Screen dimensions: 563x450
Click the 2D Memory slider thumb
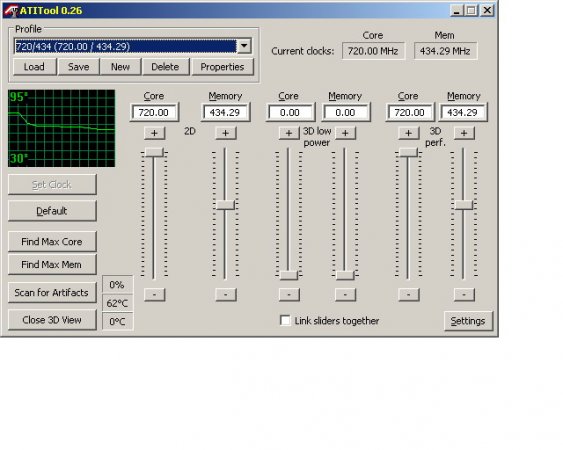click(x=225, y=205)
